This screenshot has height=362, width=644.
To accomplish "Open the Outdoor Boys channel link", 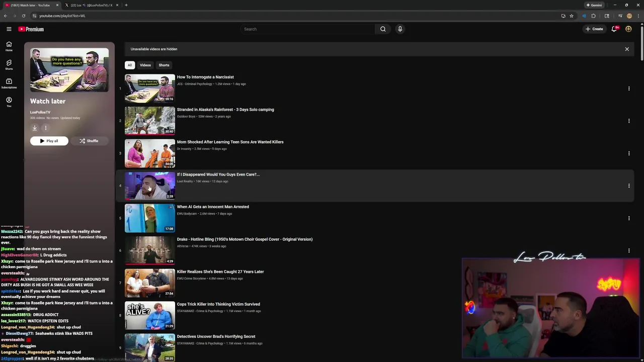I will point(186,117).
